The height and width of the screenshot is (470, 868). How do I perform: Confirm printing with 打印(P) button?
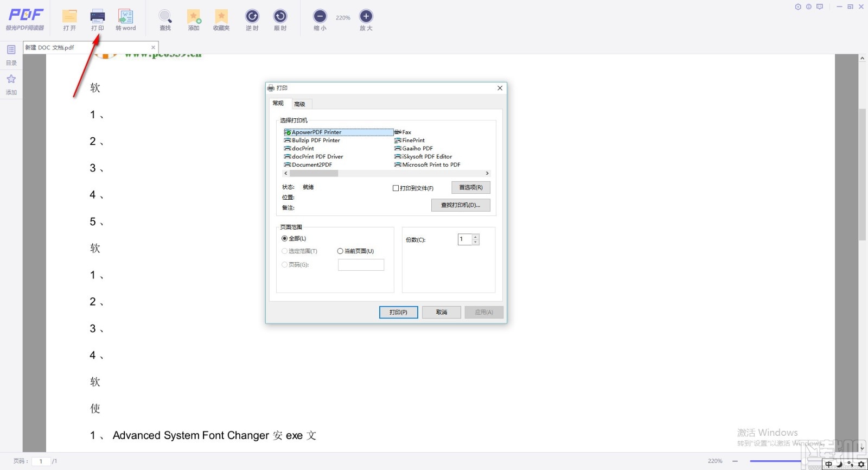coord(398,312)
